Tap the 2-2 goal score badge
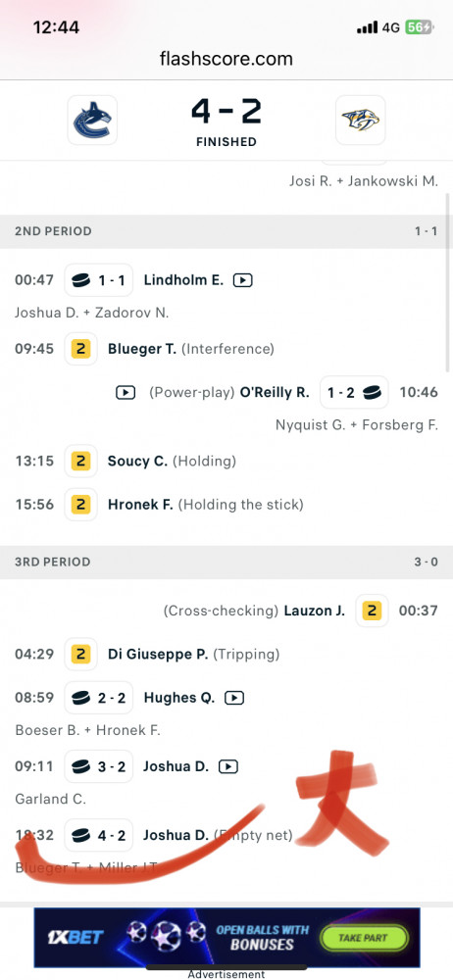The image size is (453, 980). (99, 698)
